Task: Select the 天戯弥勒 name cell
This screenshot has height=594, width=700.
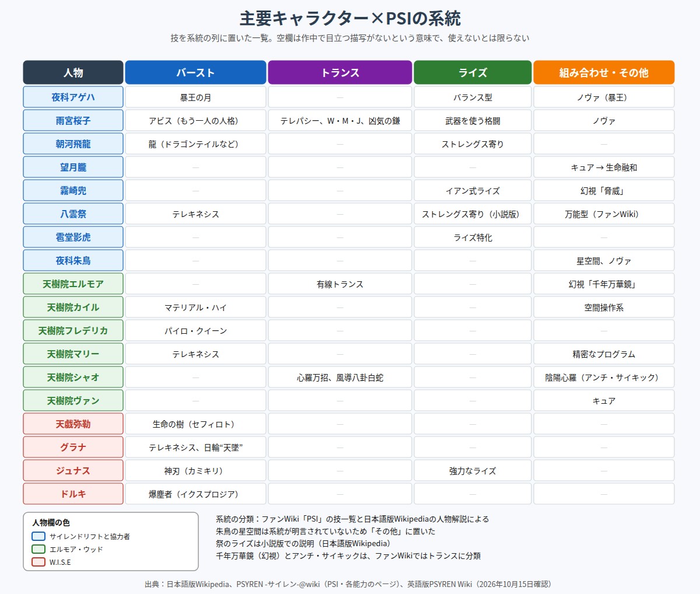Action: [73, 424]
